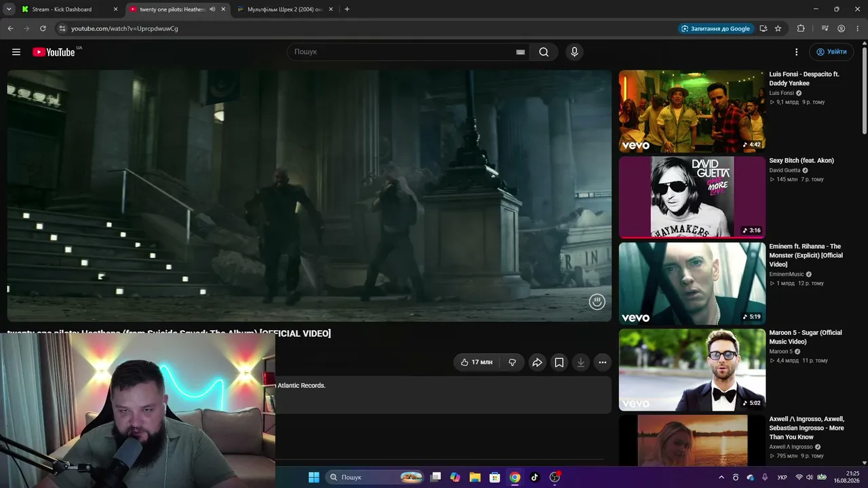Open the YouTube hamburger guide menu
This screenshot has height=488, width=868.
tap(16, 52)
